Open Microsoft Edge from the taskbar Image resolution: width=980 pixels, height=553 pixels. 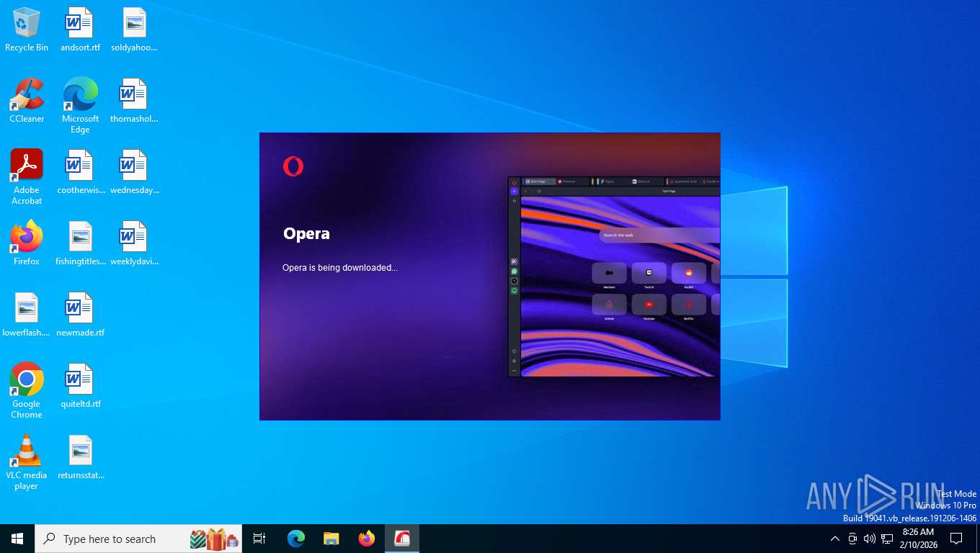pos(296,539)
